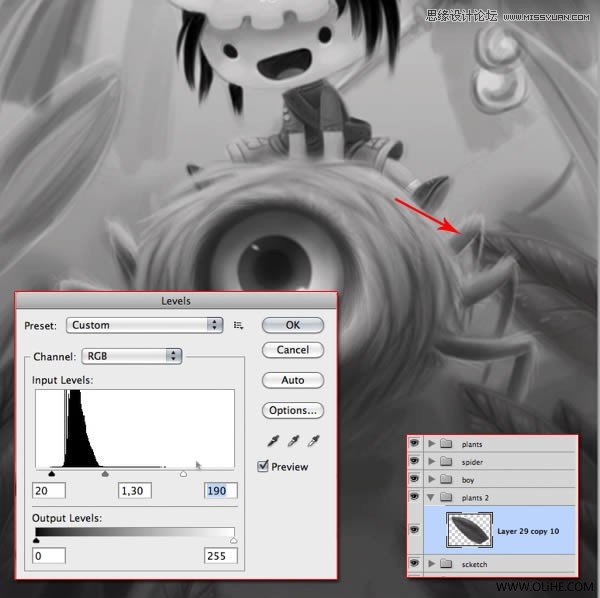The image size is (600, 598).
Task: Expand the plants group
Action: click(x=431, y=443)
